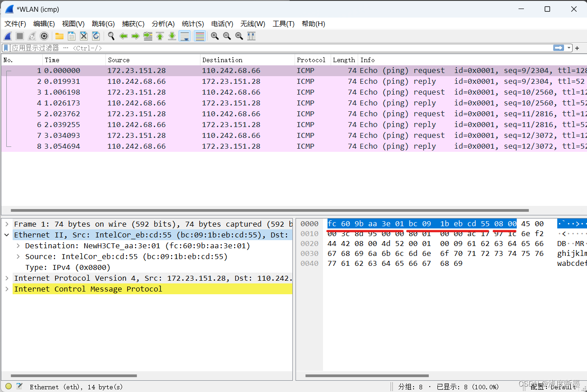
Task: Click the packet bytes pane horizontal scrollbar
Action: 367,375
